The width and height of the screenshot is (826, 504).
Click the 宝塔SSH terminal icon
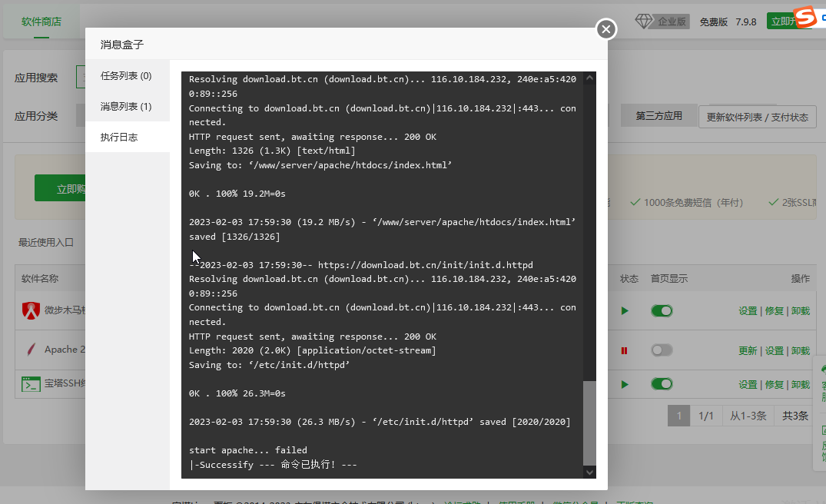pos(31,384)
